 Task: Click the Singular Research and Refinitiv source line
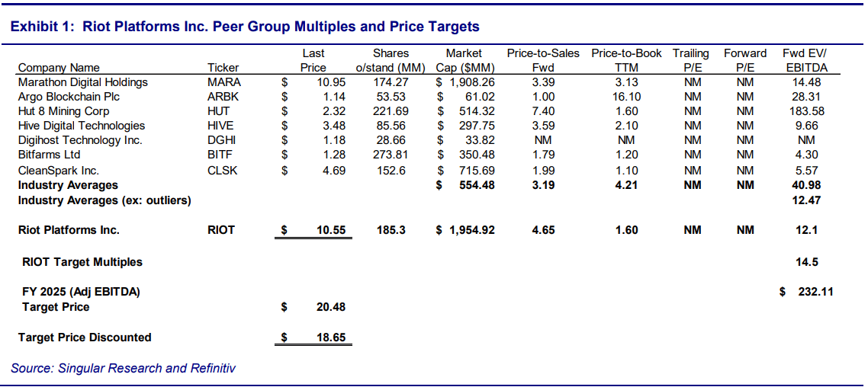[x=123, y=369]
